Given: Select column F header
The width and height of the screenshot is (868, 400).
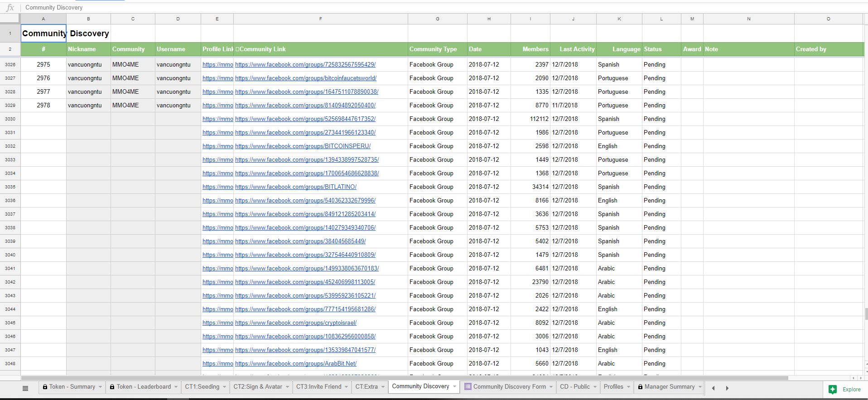Looking at the screenshot, I should tap(320, 19).
